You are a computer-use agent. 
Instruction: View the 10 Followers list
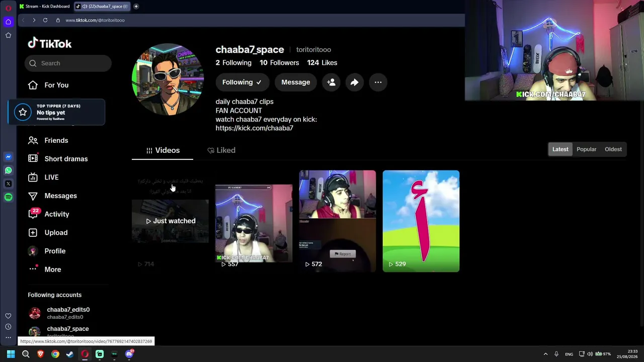coord(279,63)
